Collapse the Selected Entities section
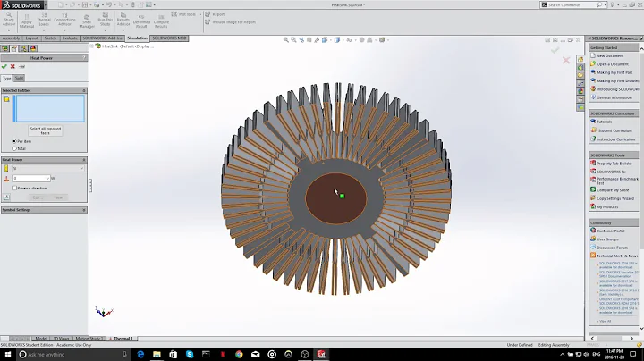644x361 pixels. [x=84, y=90]
